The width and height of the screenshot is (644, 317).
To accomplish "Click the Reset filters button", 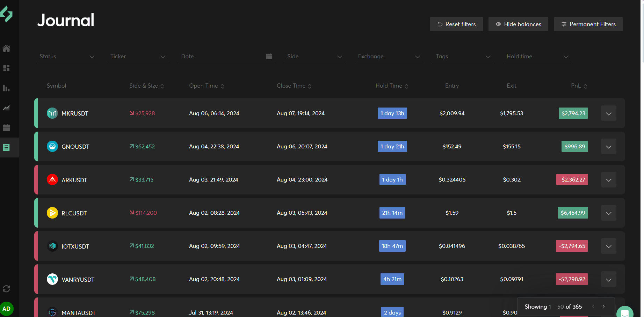I will (x=456, y=24).
